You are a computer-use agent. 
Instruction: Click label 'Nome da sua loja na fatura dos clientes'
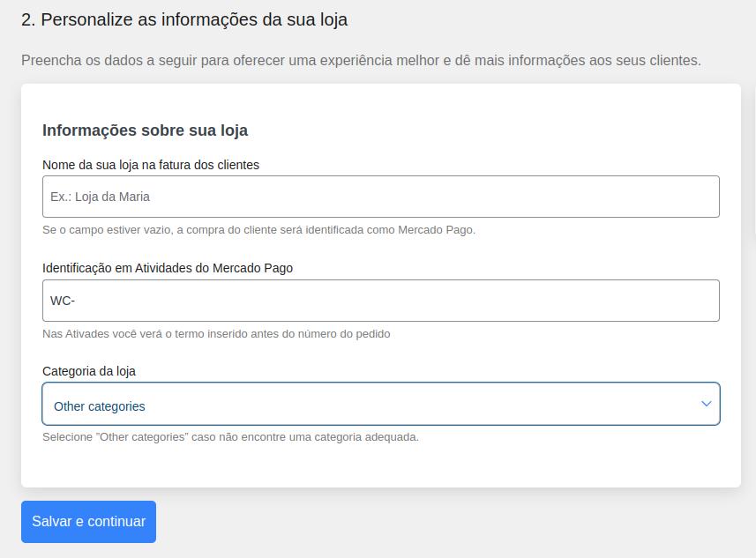[x=151, y=165]
